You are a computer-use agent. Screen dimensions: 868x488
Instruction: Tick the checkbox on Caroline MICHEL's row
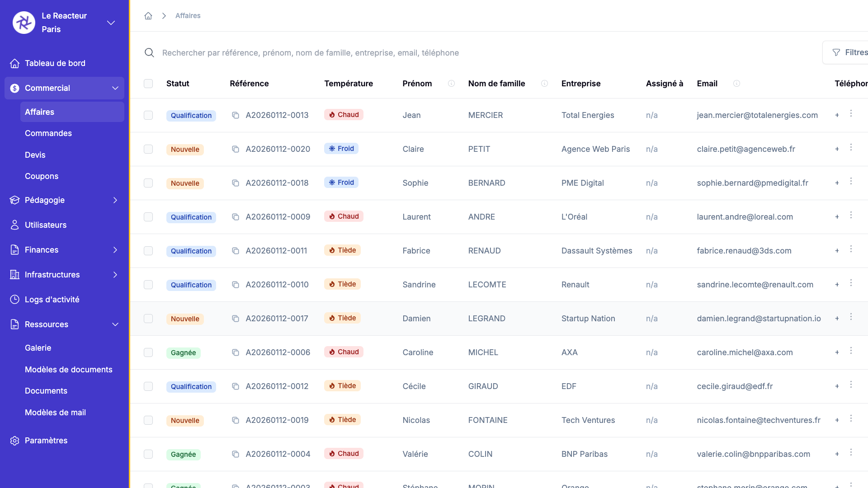click(148, 352)
